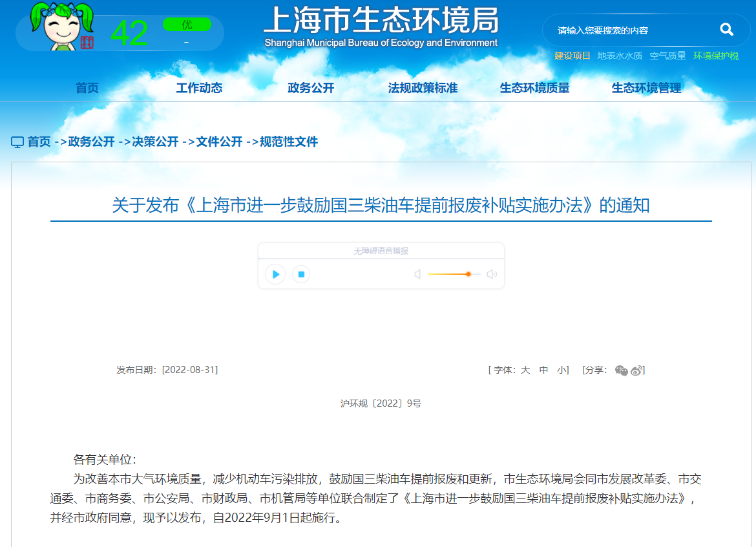Open the 生态环境质量 navigation menu

tap(534, 88)
